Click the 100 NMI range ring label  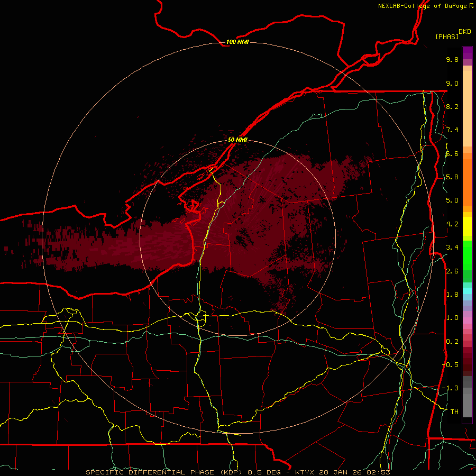237,42
